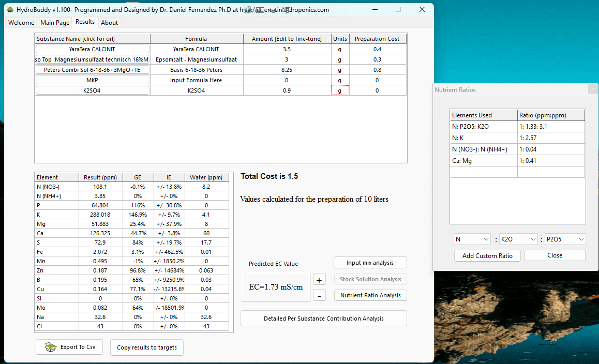Open the About tab

[109, 23]
